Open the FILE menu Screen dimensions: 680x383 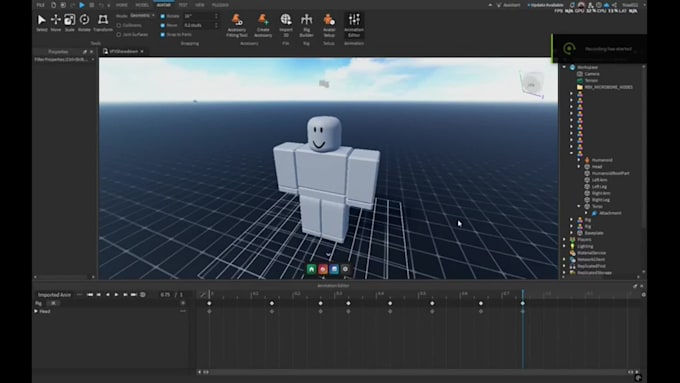[x=40, y=5]
